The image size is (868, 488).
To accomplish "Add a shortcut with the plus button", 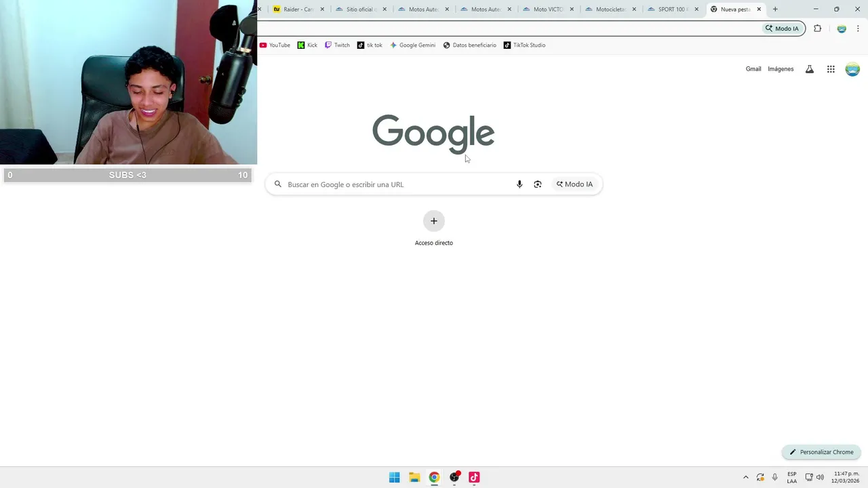I will click(x=434, y=221).
